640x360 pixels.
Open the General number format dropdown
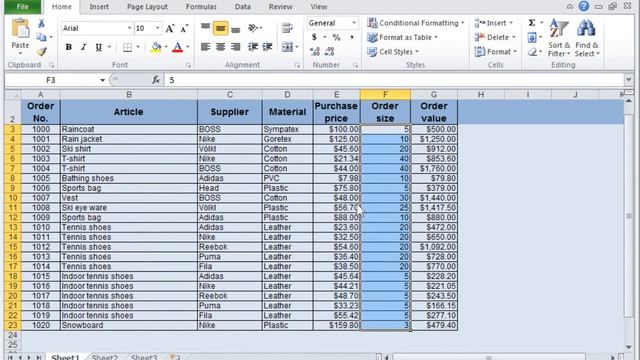tap(354, 23)
